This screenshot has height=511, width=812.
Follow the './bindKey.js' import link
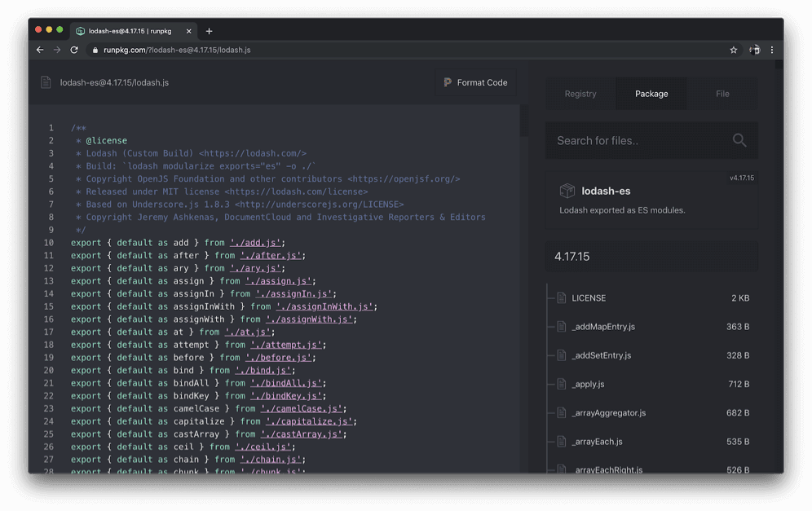[286, 396]
